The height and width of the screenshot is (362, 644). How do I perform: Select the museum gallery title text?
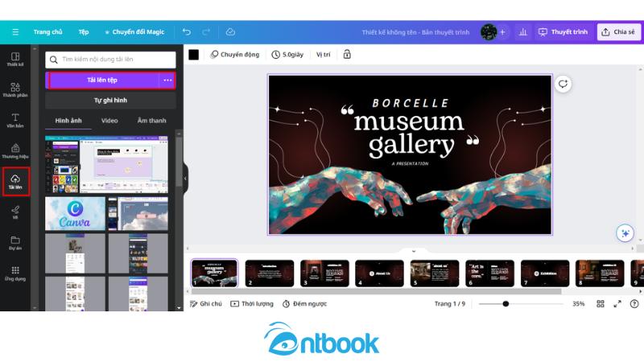point(410,133)
